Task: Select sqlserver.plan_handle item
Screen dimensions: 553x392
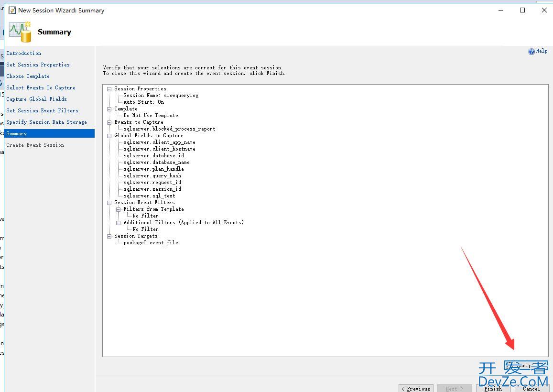Action: 154,169
